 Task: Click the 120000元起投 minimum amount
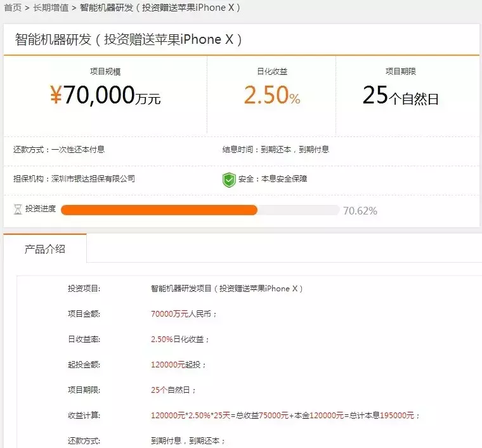click(x=178, y=365)
